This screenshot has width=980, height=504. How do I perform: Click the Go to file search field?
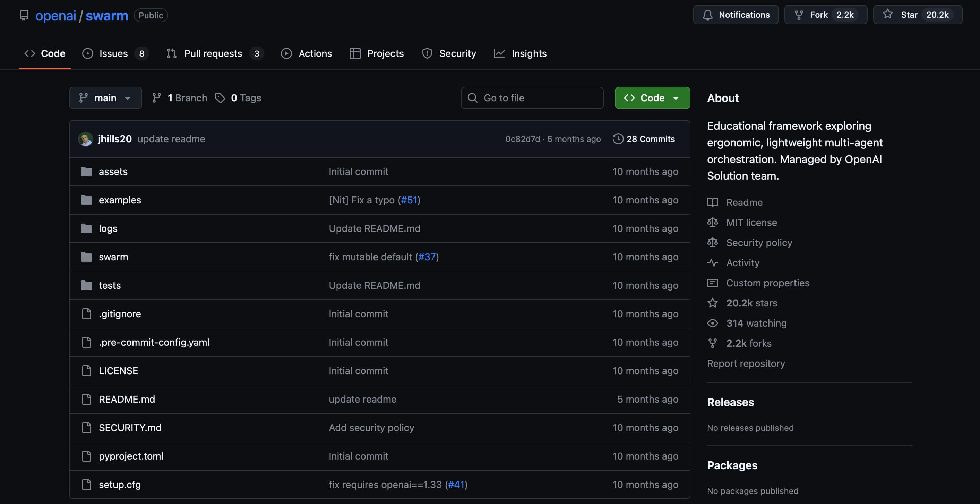point(532,98)
